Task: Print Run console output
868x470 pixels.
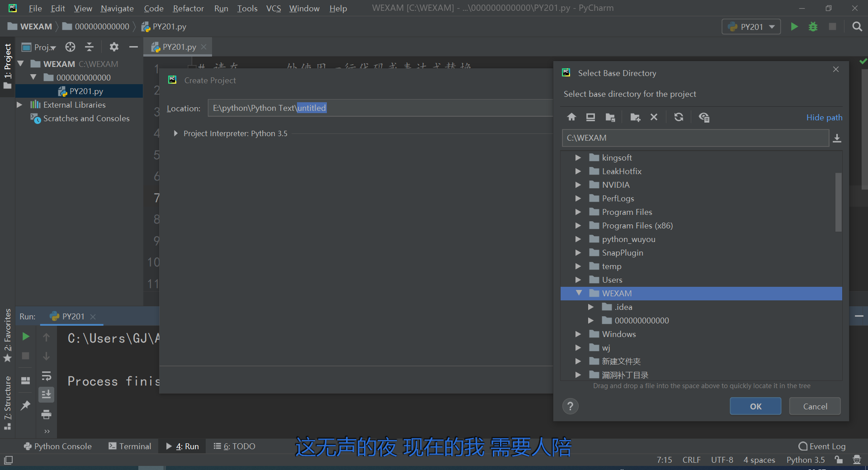Action: pos(46,414)
